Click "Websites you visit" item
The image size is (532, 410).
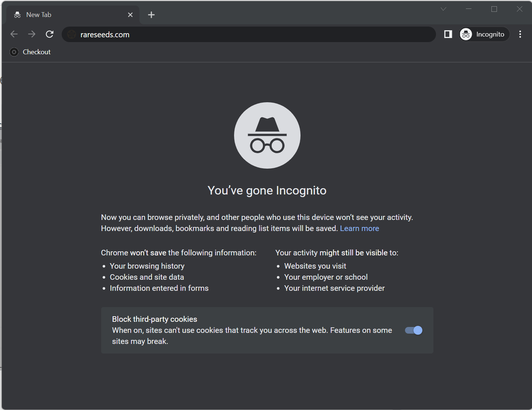click(315, 266)
